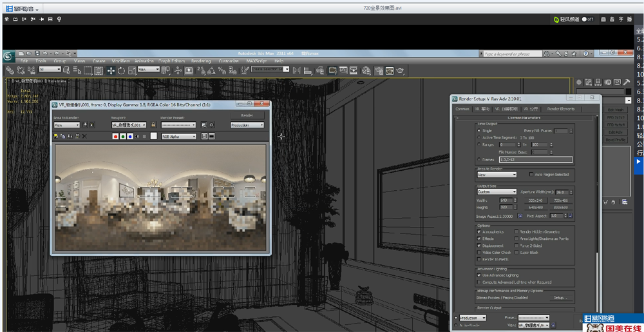644x332 pixels.
Task: Open the MAXScript menu
Action: [257, 61]
